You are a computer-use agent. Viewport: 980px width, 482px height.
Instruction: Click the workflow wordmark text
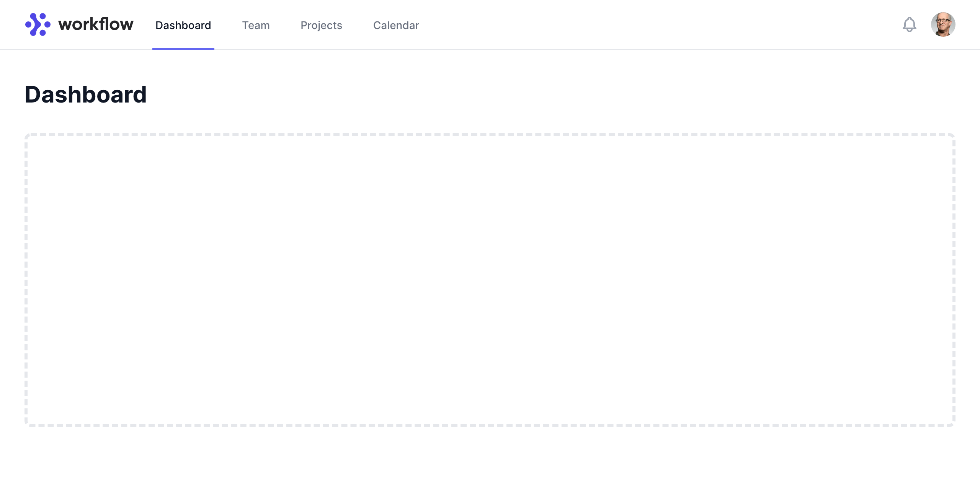coord(96,24)
